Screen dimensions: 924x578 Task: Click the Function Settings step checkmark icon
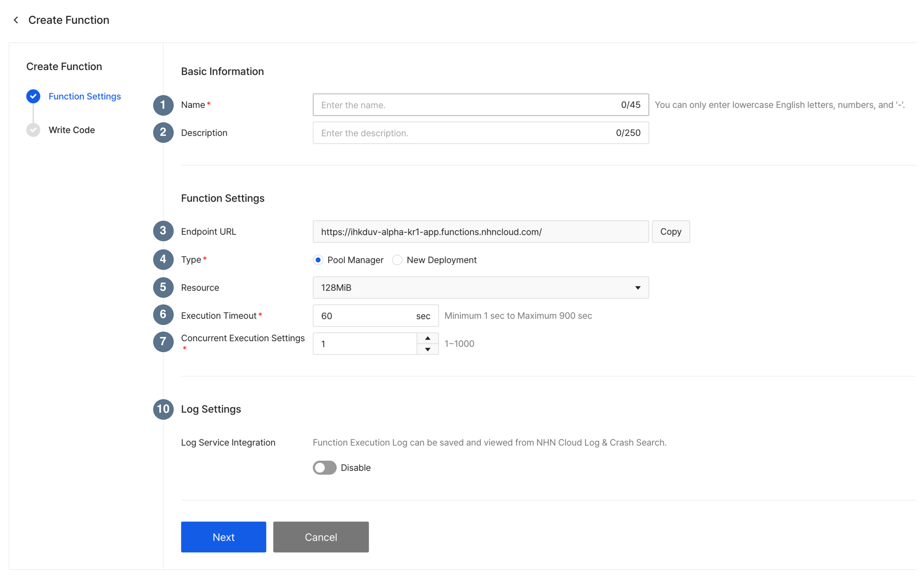click(33, 96)
